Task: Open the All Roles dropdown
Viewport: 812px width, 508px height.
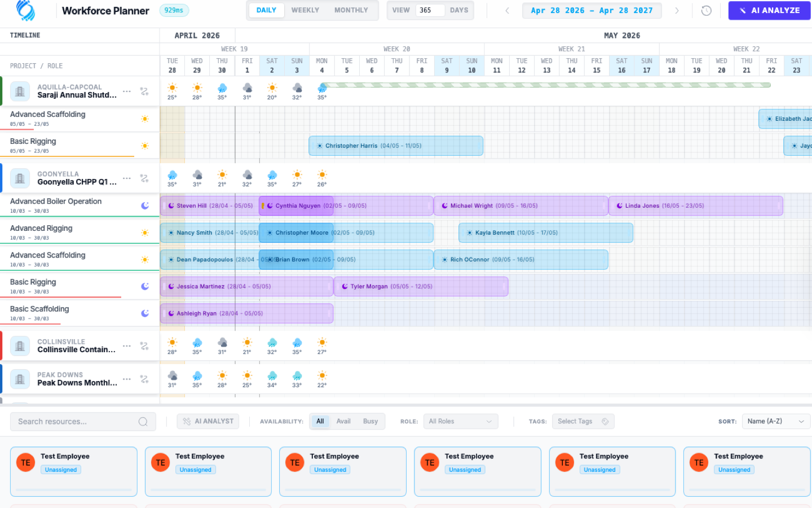Action: pos(461,421)
